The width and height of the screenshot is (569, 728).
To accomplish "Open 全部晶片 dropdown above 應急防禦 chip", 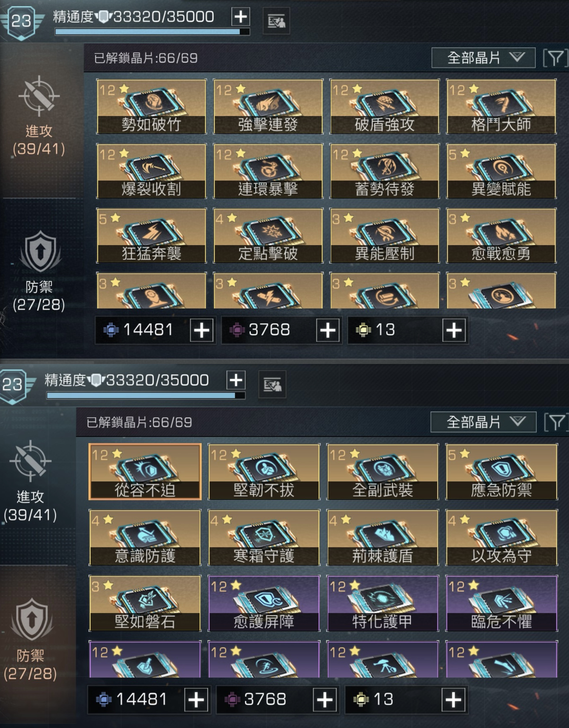I will (x=483, y=422).
